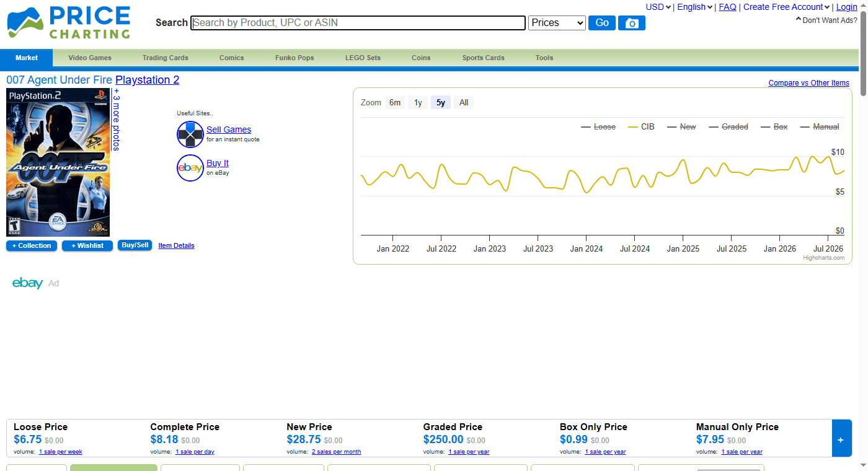The height and width of the screenshot is (471, 868).
Task: Click the search product input field
Action: [358, 23]
